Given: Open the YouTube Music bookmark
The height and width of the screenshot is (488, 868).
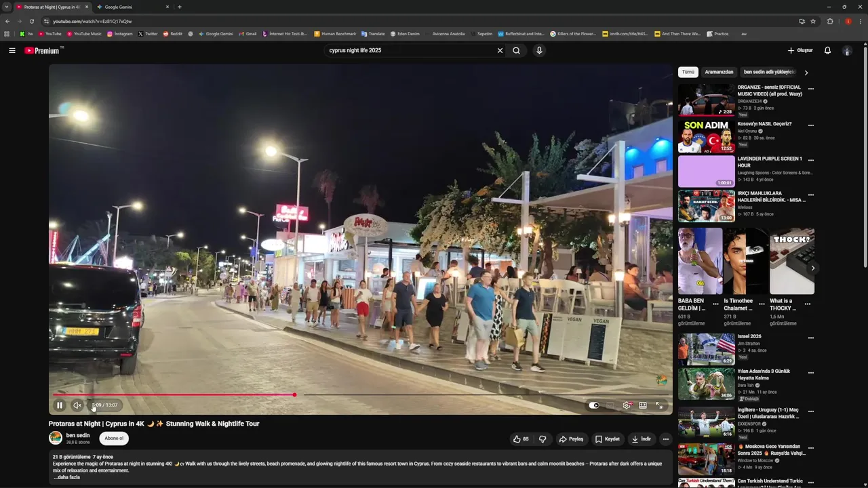Looking at the screenshot, I should tap(84, 33).
